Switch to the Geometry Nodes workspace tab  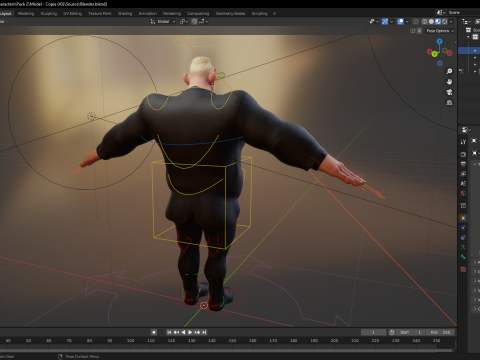point(230,13)
